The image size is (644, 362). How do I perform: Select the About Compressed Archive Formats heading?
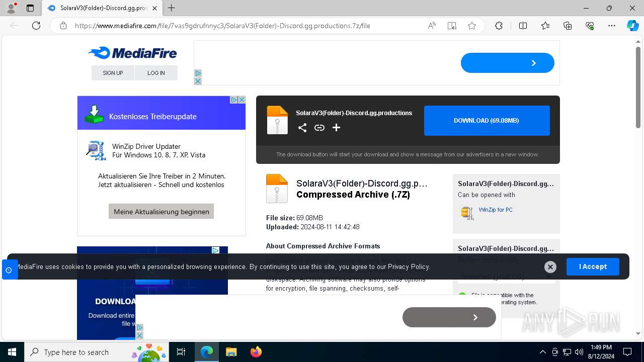point(323,246)
